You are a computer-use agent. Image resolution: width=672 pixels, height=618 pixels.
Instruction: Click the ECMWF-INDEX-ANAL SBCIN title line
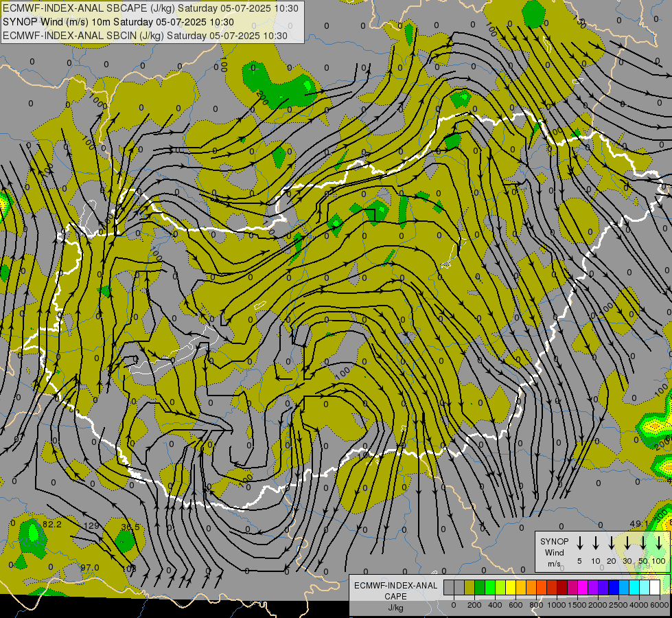(145, 36)
